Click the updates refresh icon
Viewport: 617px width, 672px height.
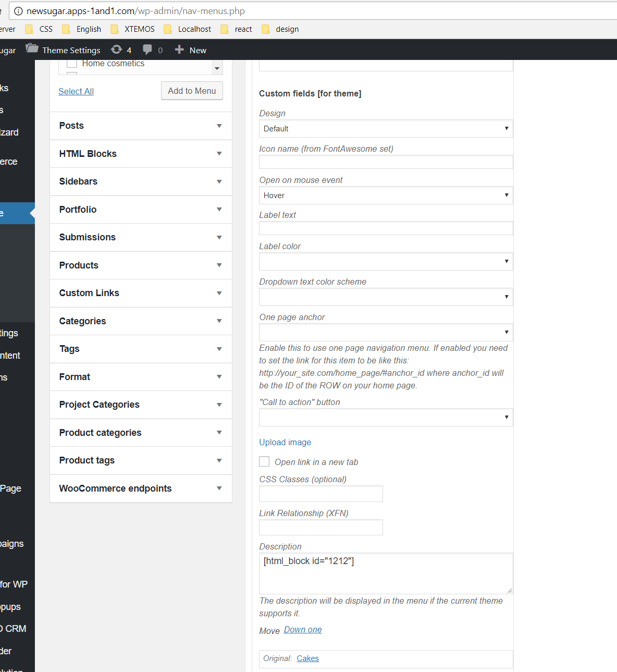[116, 50]
